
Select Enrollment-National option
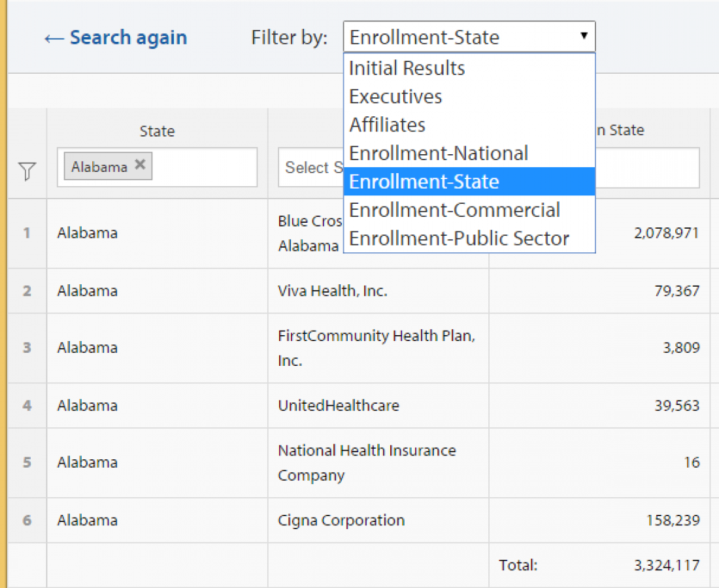(469, 154)
